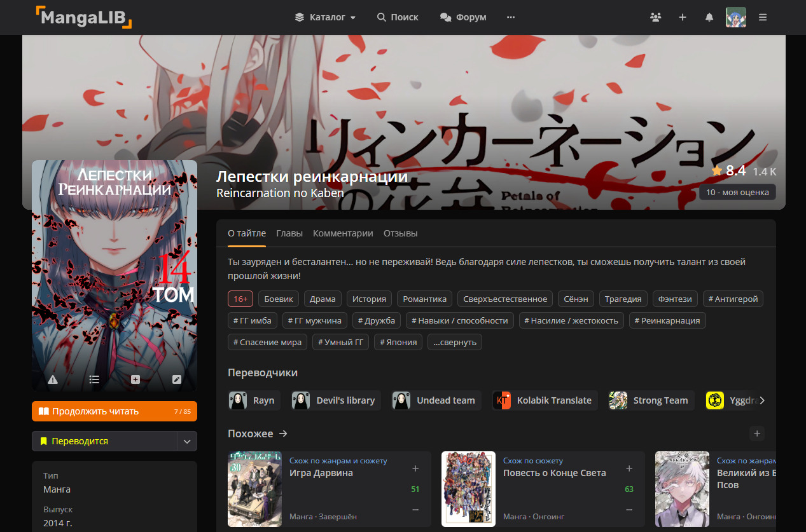Image resolution: width=806 pixels, height=532 pixels.
Task: Expand the Каталог dropdown menu
Action: [326, 17]
